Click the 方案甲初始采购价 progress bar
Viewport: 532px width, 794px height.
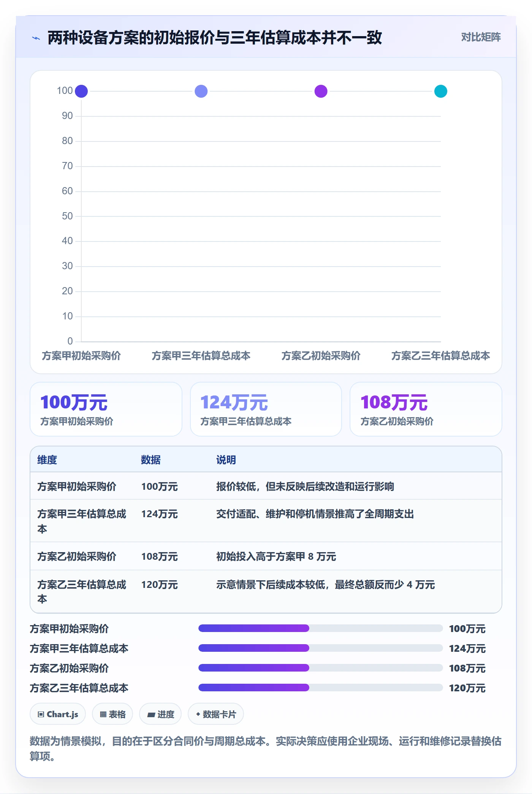320,628
